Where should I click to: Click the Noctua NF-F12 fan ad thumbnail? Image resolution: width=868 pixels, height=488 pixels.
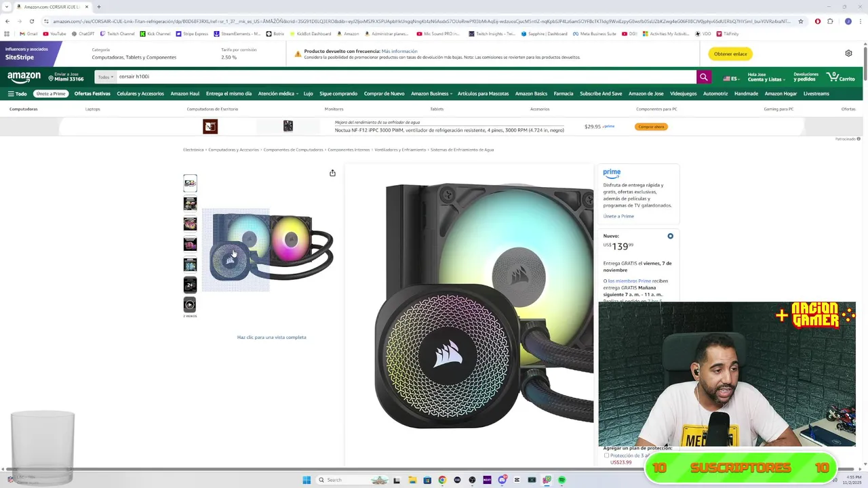tap(288, 126)
